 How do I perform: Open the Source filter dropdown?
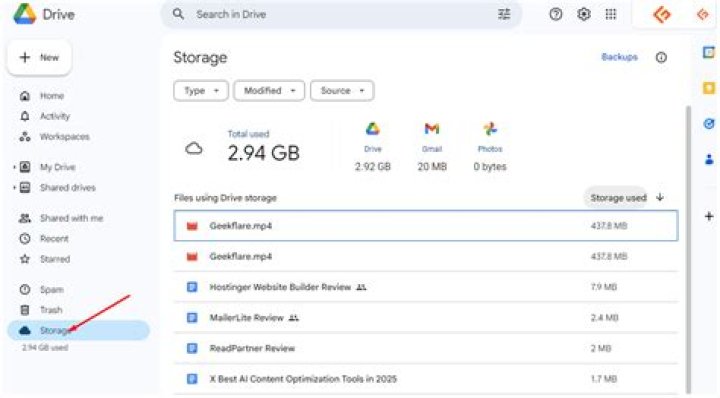point(342,91)
